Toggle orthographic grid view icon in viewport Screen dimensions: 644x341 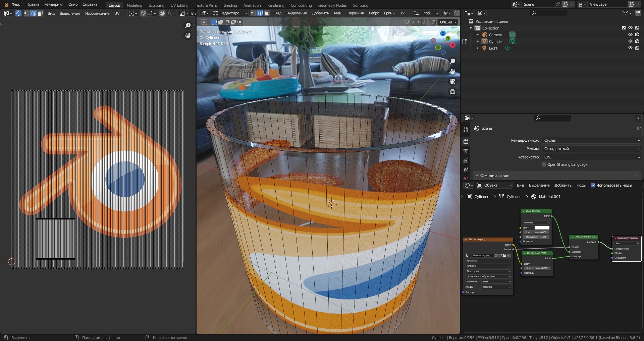click(x=452, y=91)
